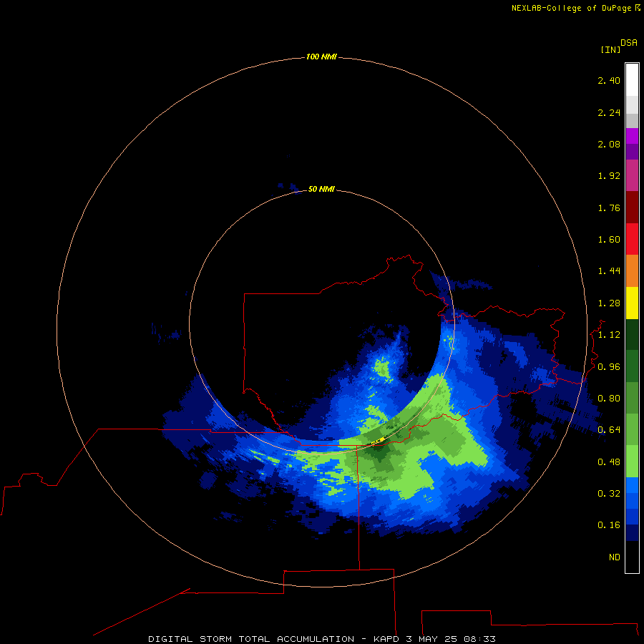Image resolution: width=644 pixels, height=644 pixels.
Task: Select the 1.28 legend value
Action: 609,303
